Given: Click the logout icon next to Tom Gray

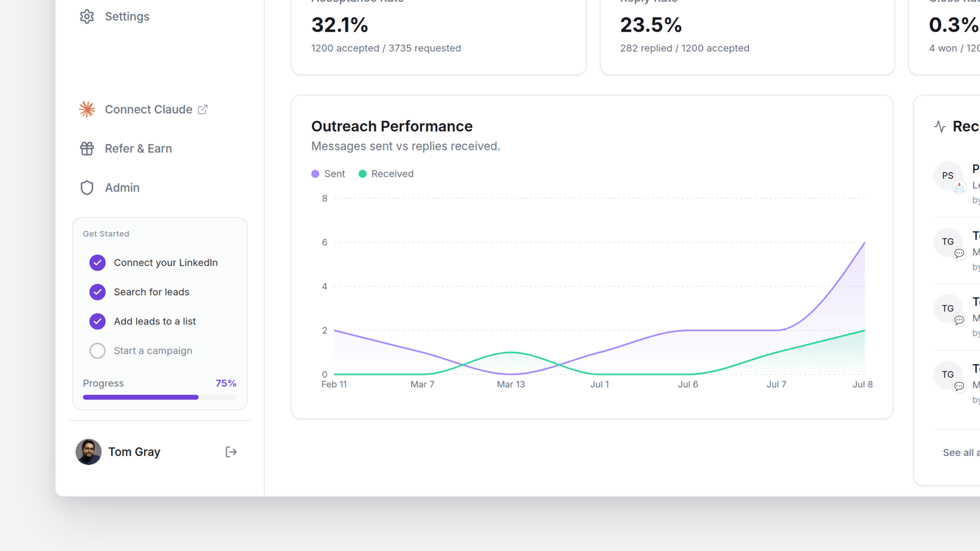Looking at the screenshot, I should [x=231, y=452].
